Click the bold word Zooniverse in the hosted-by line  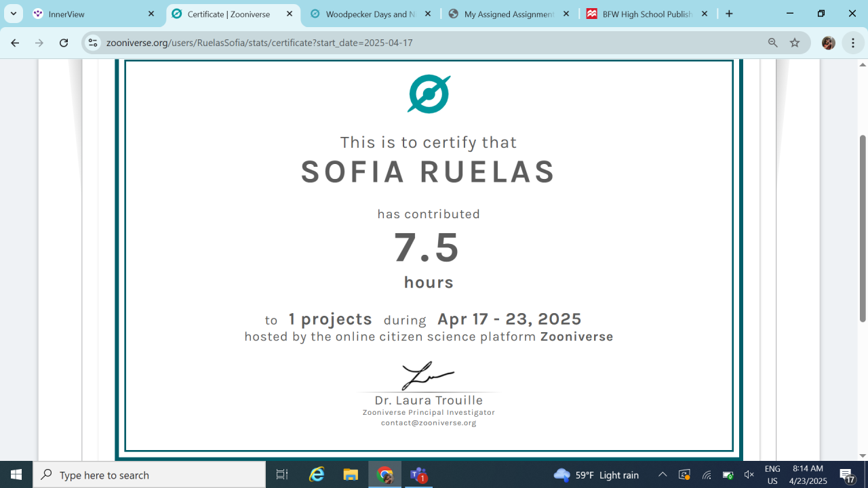point(576,337)
